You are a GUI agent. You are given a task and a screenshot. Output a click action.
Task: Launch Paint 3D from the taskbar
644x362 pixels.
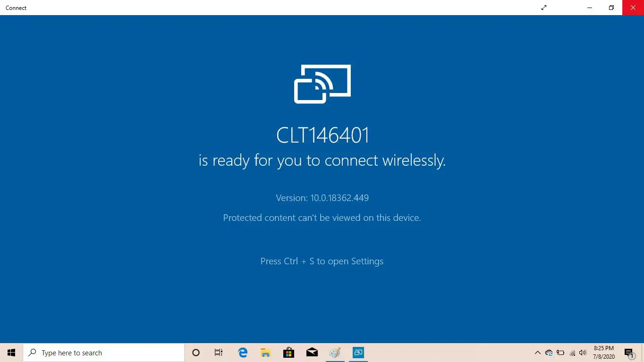(x=335, y=353)
